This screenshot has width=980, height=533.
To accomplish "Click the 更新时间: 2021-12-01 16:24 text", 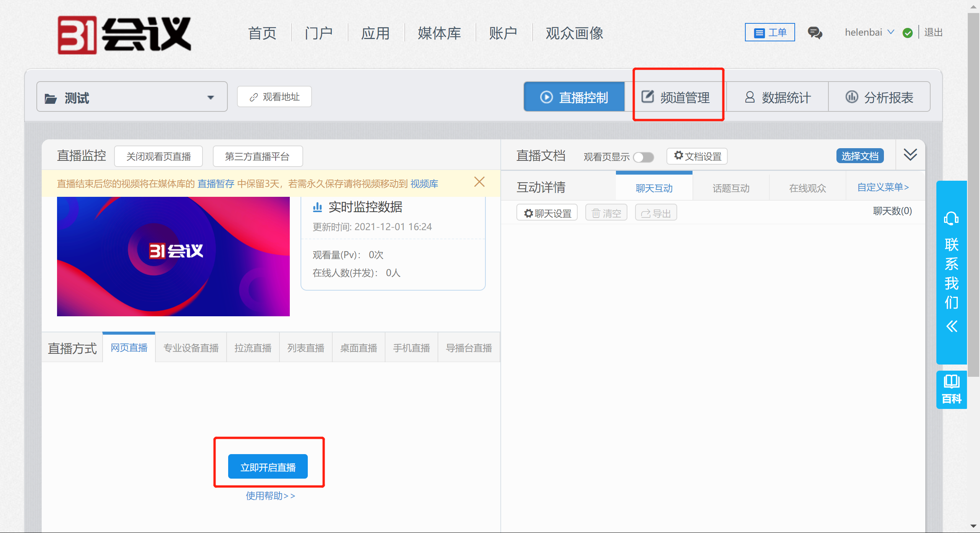I will (x=372, y=227).
